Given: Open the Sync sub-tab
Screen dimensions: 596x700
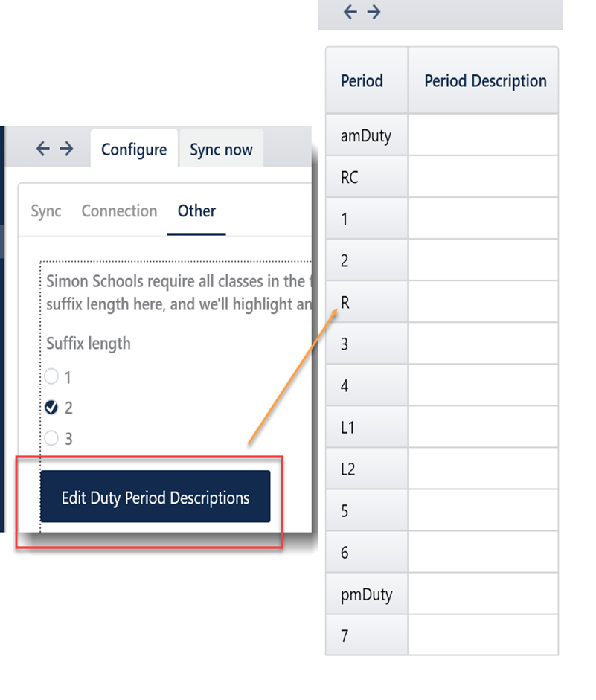Looking at the screenshot, I should (46, 211).
